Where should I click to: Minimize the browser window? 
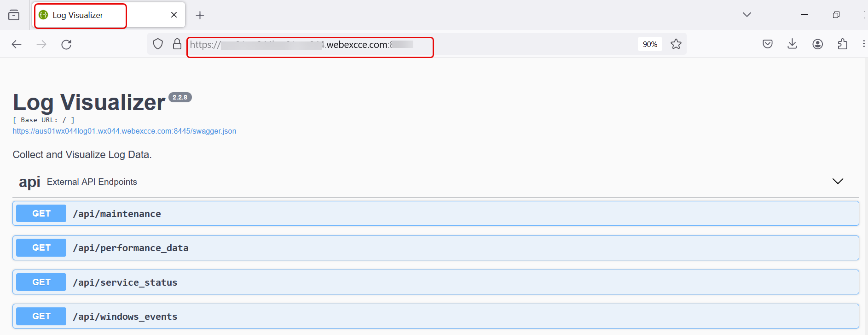click(804, 15)
